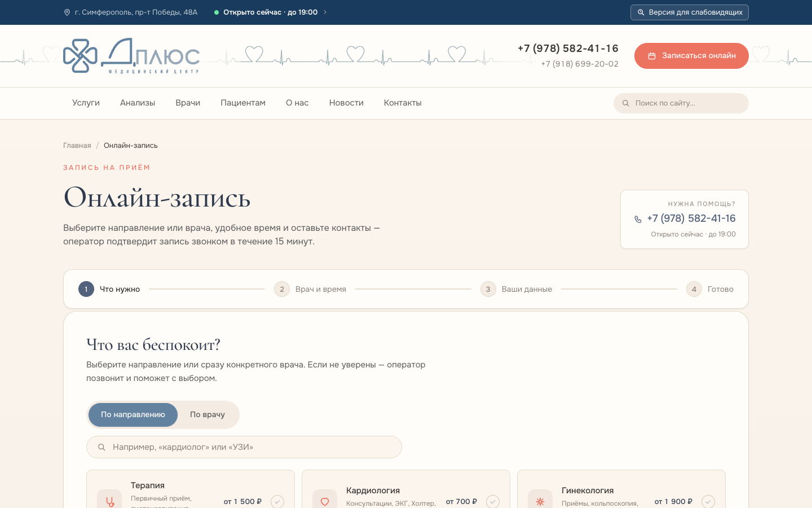Click the stethoscope icon on the Терапия card

[109, 501]
